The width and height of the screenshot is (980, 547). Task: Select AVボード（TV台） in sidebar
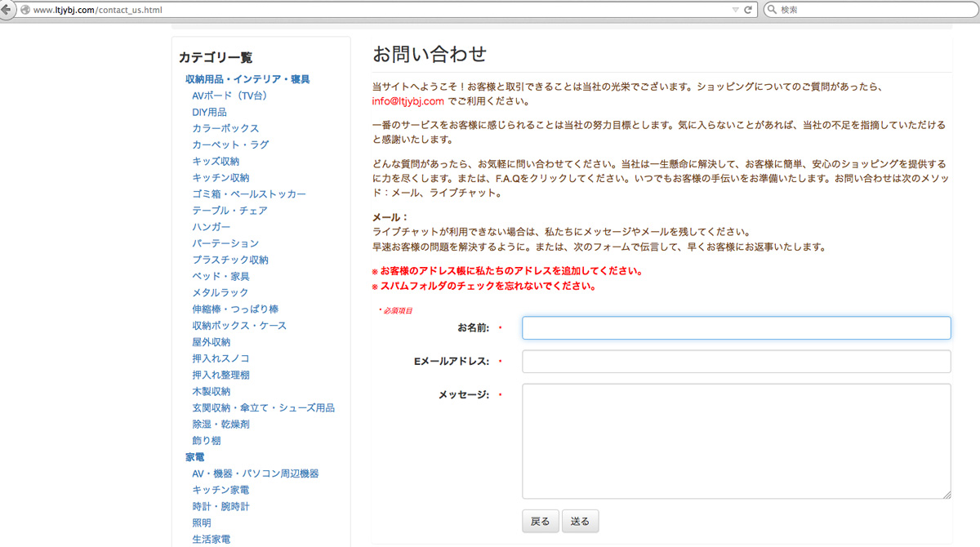coord(229,96)
